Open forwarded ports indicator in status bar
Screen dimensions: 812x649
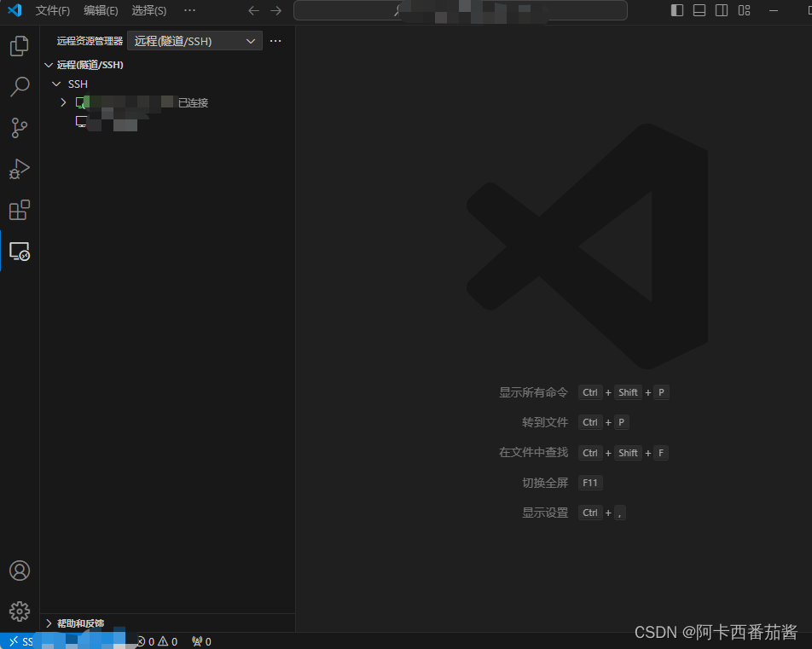click(201, 641)
